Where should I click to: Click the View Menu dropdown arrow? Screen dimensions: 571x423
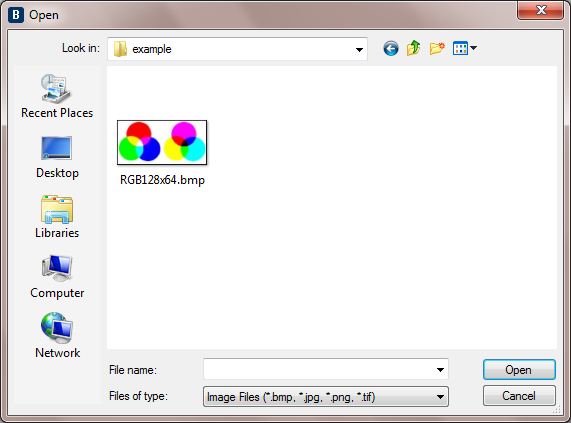pyautogui.click(x=473, y=48)
